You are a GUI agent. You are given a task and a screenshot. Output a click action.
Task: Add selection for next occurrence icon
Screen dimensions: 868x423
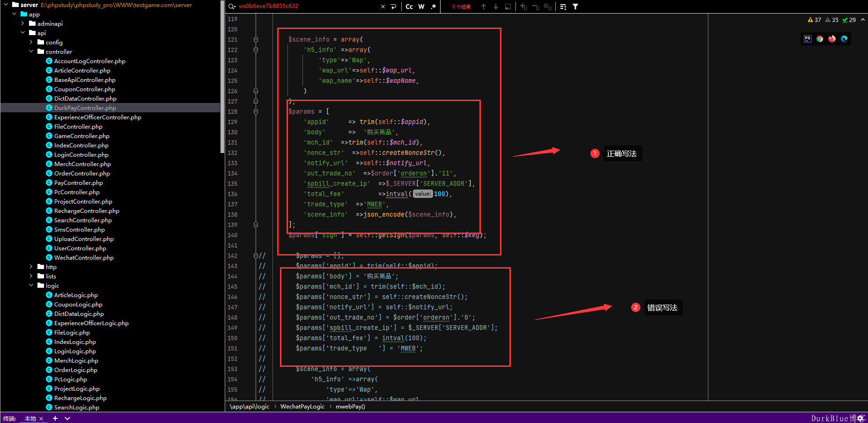pyautogui.click(x=524, y=7)
